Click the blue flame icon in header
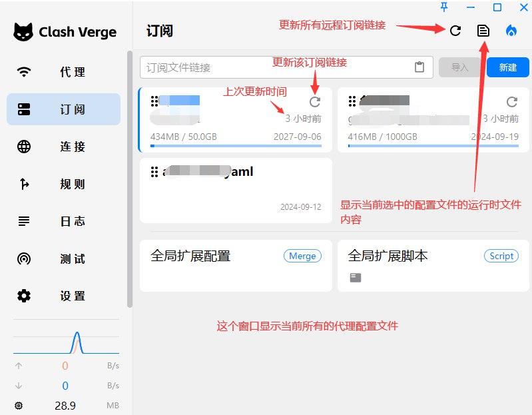Screen dimensions: 532x415 coord(511,31)
